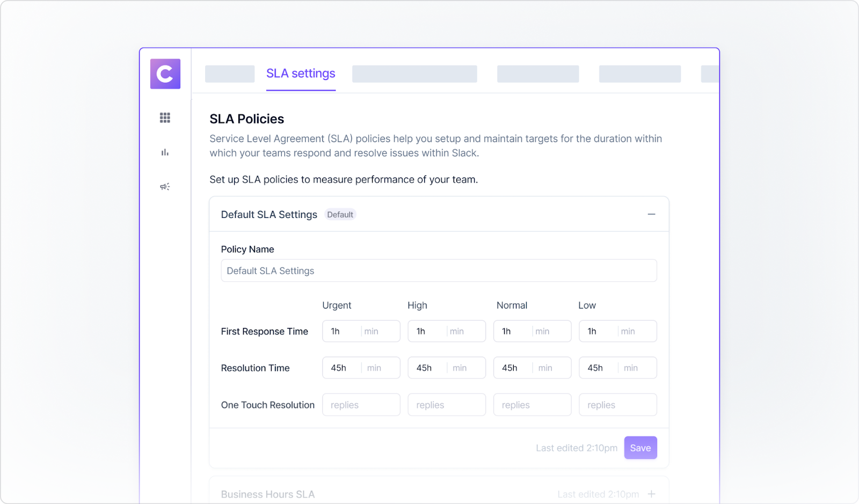Click the Save button
This screenshot has height=504, width=859.
(640, 447)
